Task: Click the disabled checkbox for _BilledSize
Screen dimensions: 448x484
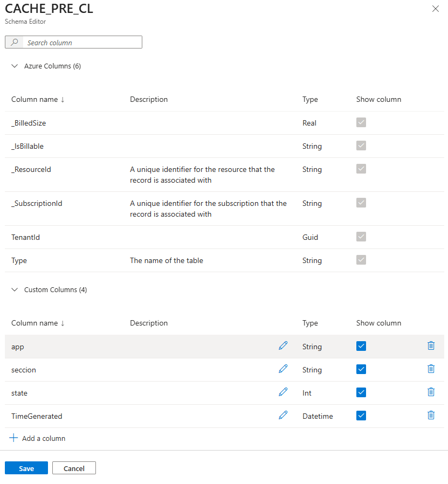Action: click(x=361, y=122)
